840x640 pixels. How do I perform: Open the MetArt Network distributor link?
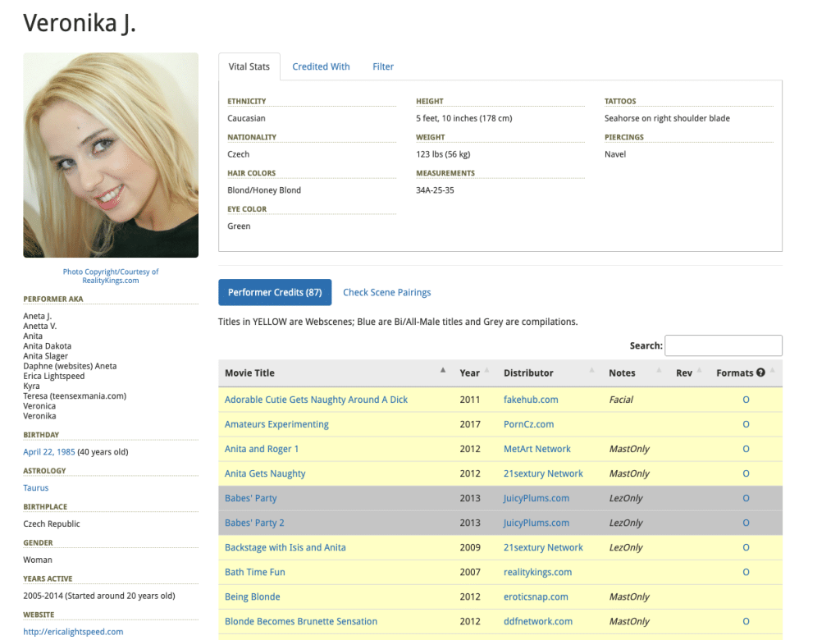536,449
